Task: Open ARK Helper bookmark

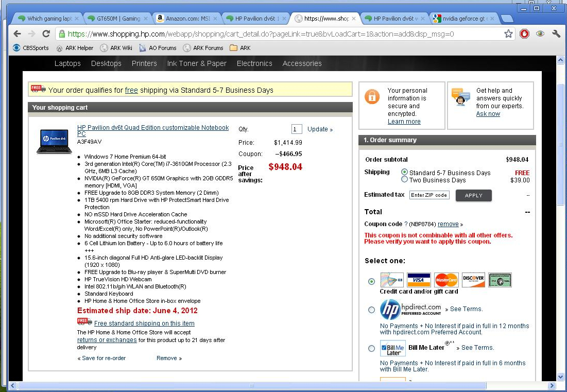Action: [75, 48]
